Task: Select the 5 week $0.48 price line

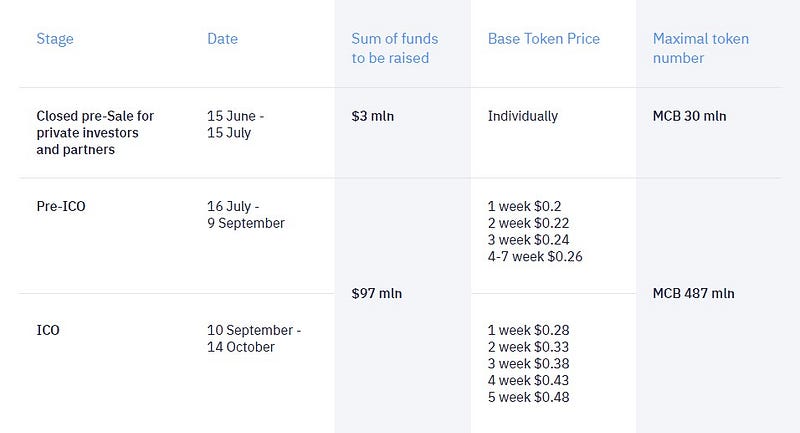Action: pos(530,398)
